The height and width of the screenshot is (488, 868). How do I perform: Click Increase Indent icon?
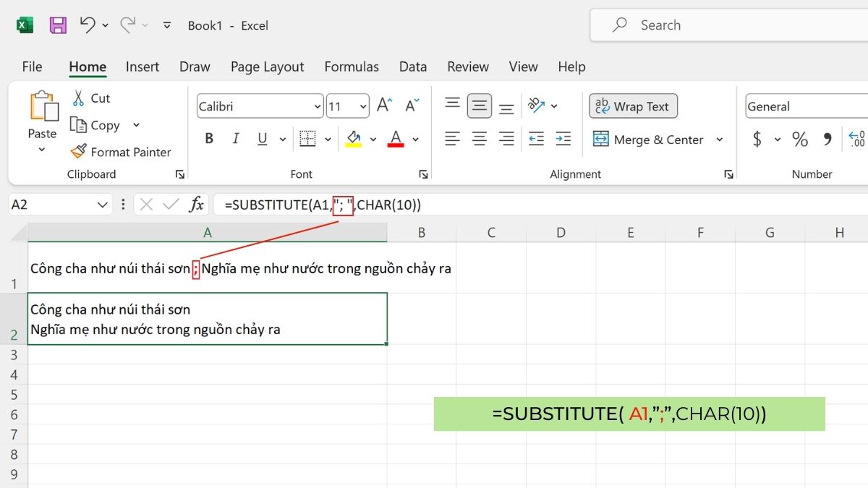click(563, 139)
